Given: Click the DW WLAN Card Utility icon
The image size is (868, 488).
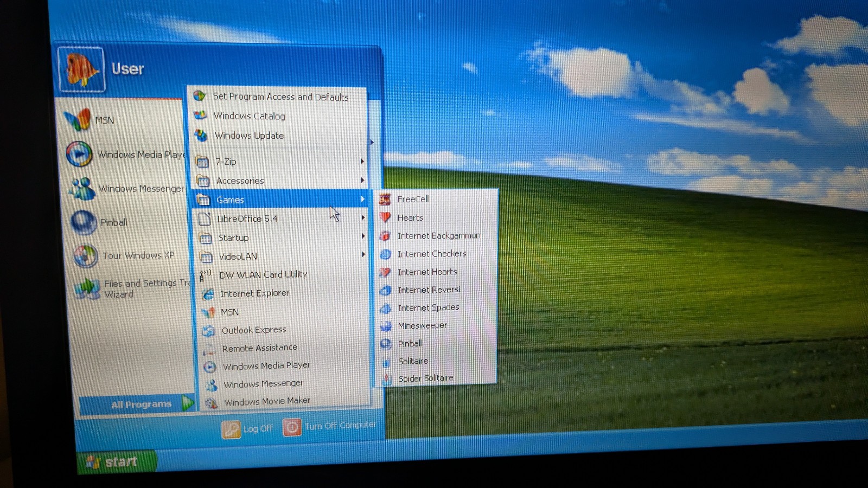Looking at the screenshot, I should click(x=205, y=275).
